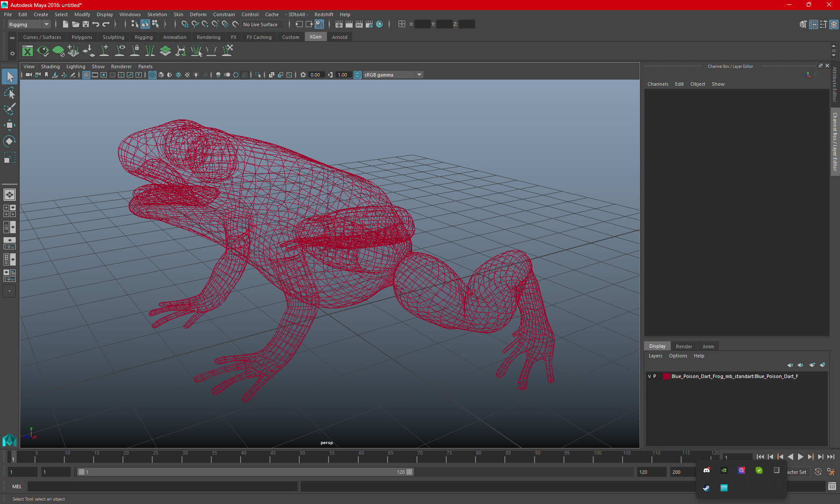The image size is (840, 504).
Task: Toggle the V visibility box of frog layer
Action: tap(649, 376)
